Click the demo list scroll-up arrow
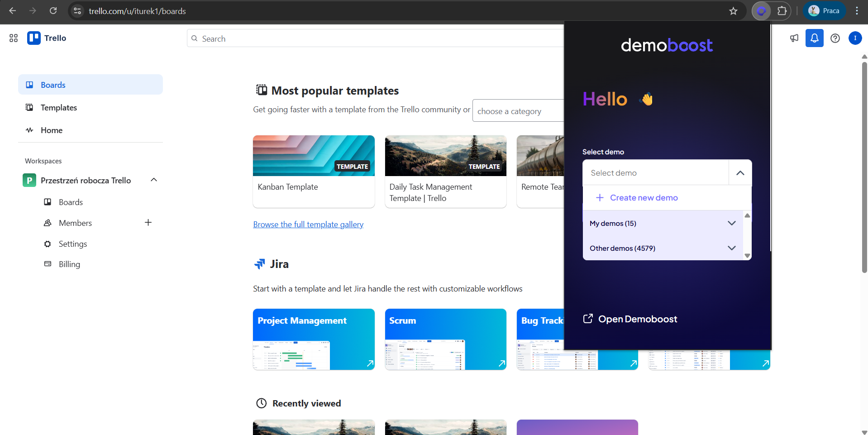Image resolution: width=868 pixels, height=435 pixels. pyautogui.click(x=747, y=215)
